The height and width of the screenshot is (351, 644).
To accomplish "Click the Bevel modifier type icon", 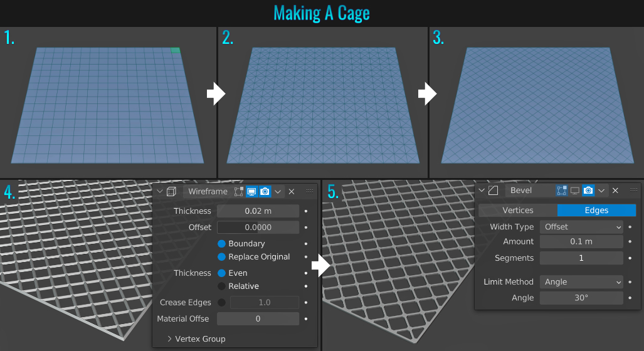I will (494, 191).
